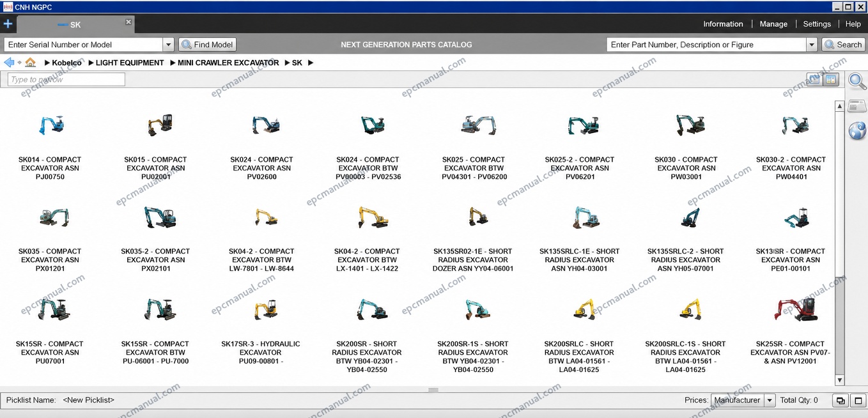The width and height of the screenshot is (868, 418).
Task: Open SK200SRLC-1S Short Radius Excavator
Action: (x=686, y=335)
